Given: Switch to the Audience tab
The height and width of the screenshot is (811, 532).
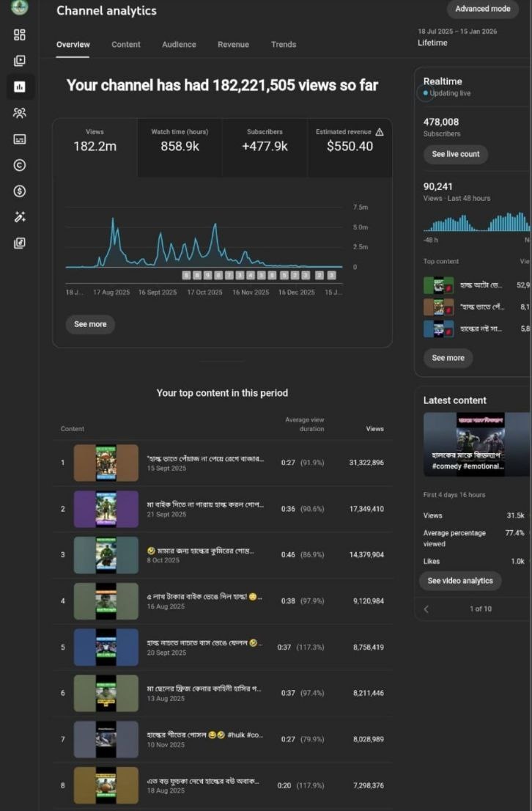Looking at the screenshot, I should pyautogui.click(x=179, y=45).
